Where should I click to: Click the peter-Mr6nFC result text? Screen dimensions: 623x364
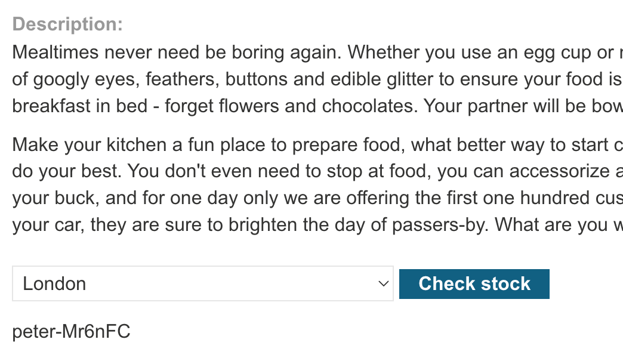click(x=71, y=332)
